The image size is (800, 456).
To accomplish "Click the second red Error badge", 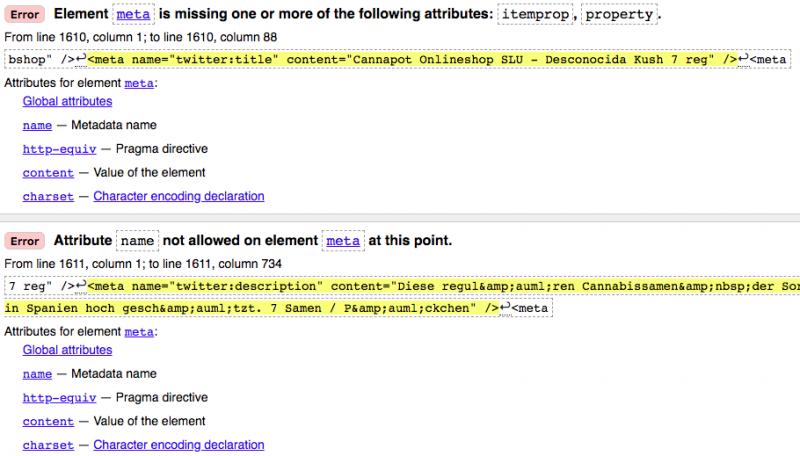I will (24, 241).
